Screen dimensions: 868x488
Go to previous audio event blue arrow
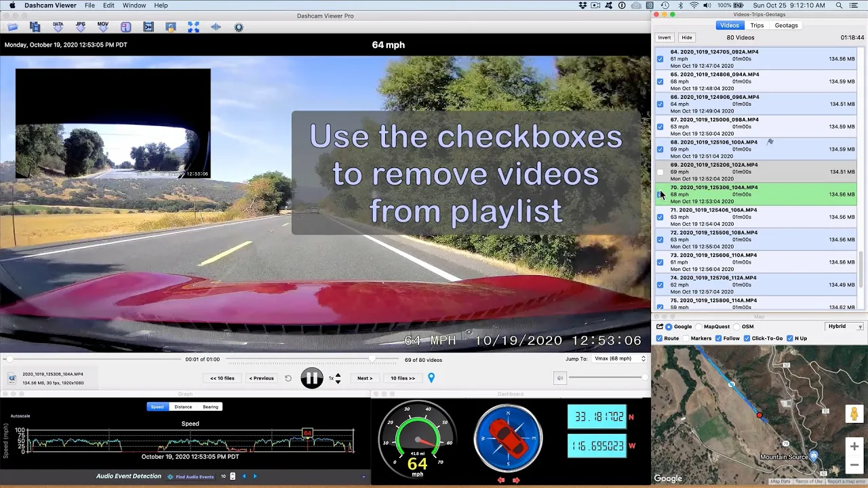point(244,476)
